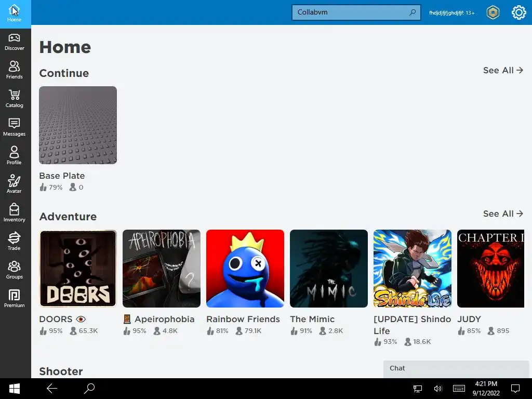This screenshot has height=399, width=532.
Task: Open the Base Plate game thumbnail
Action: [x=78, y=125]
